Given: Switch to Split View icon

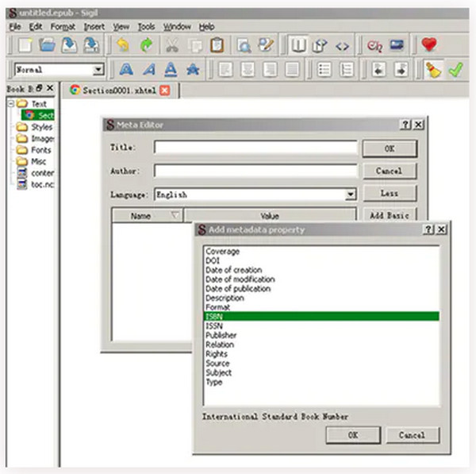Looking at the screenshot, I should (320, 45).
